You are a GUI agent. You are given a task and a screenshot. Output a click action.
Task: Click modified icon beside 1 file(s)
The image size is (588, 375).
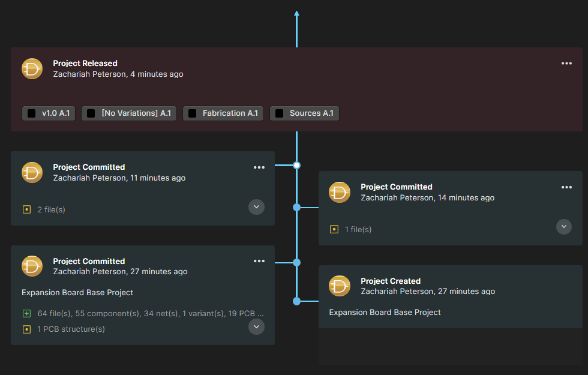tap(334, 229)
